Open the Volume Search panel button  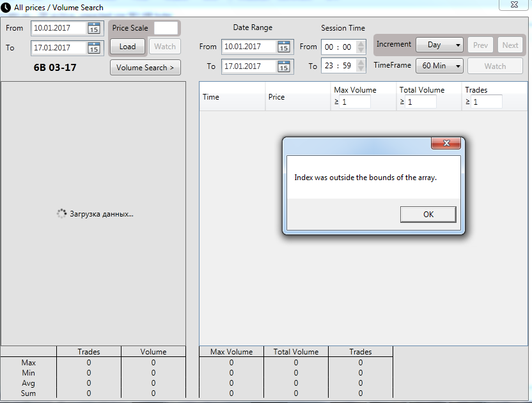[145, 68]
